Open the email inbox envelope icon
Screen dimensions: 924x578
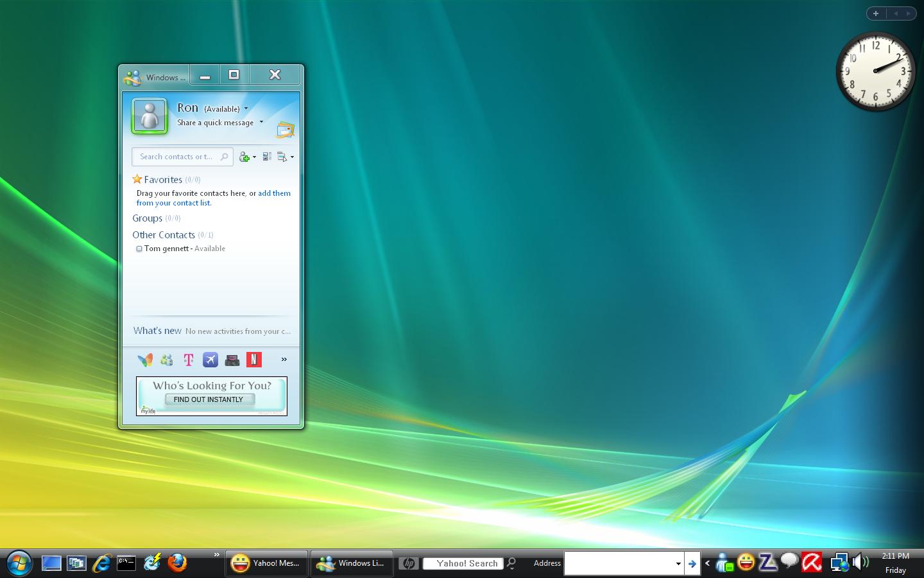[x=285, y=130]
